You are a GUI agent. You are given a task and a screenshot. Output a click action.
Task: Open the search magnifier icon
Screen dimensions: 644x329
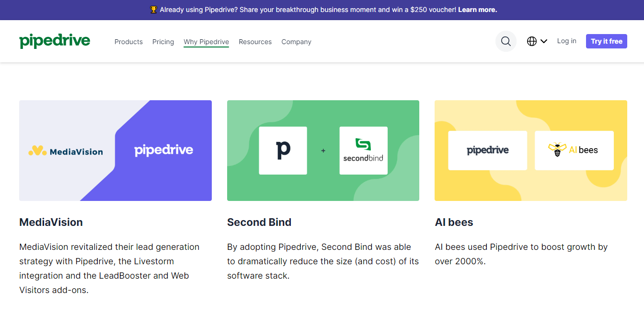click(506, 41)
